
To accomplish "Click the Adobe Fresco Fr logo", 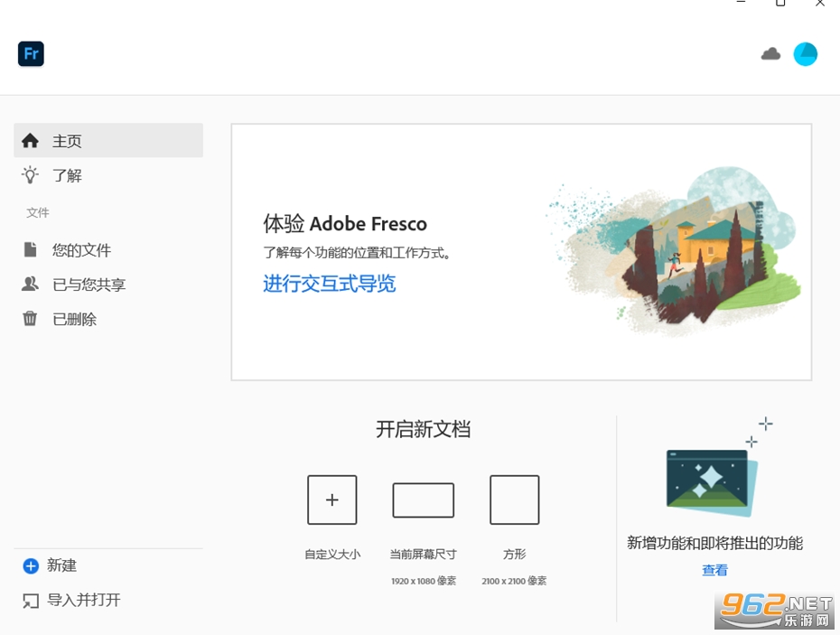I will (x=31, y=53).
